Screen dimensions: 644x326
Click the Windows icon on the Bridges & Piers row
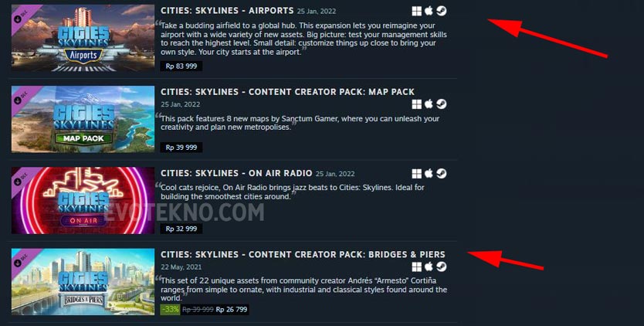tap(416, 267)
